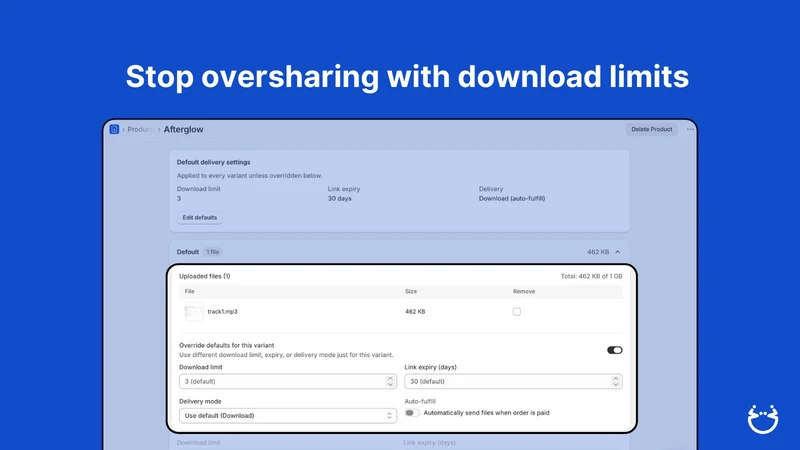Click the Download limit stepper arrows
The width and height of the screenshot is (800, 450).
point(390,381)
